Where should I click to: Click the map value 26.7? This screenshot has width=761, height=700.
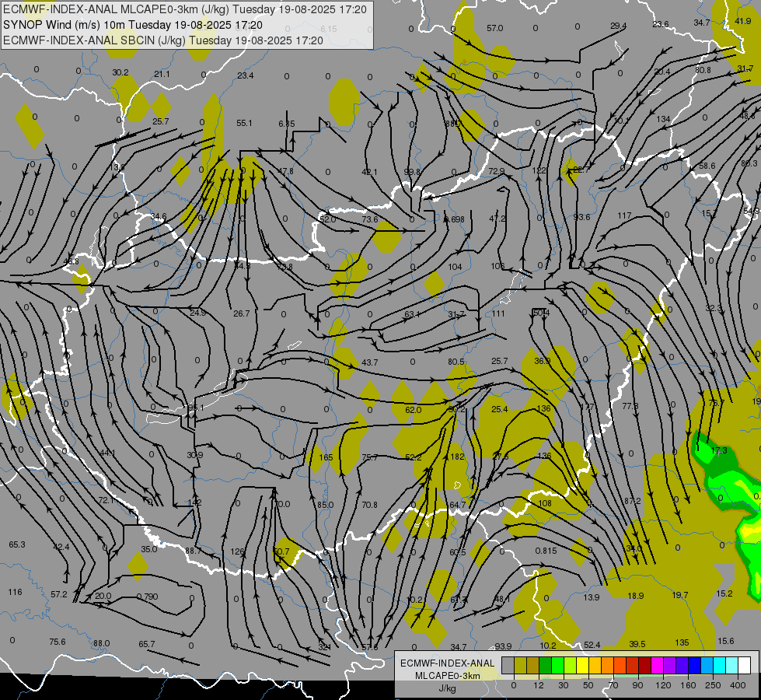pyautogui.click(x=241, y=313)
